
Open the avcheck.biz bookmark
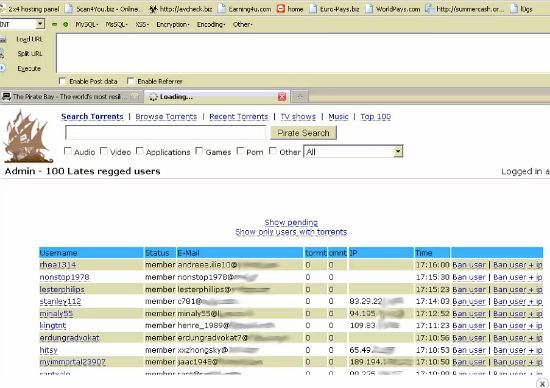pyautogui.click(x=181, y=9)
